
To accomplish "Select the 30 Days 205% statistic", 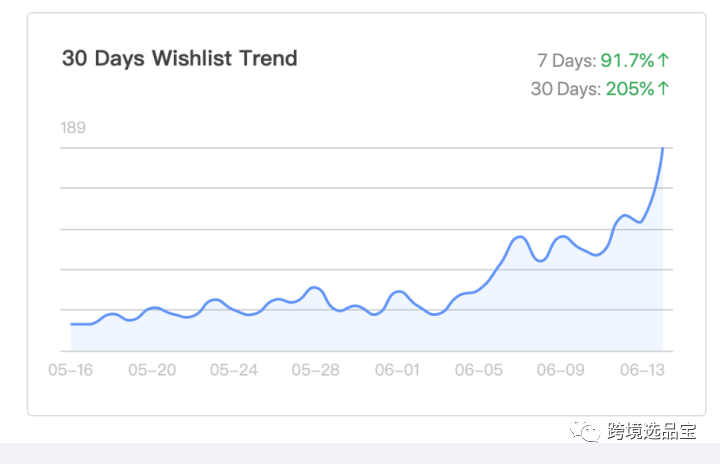I will click(600, 89).
